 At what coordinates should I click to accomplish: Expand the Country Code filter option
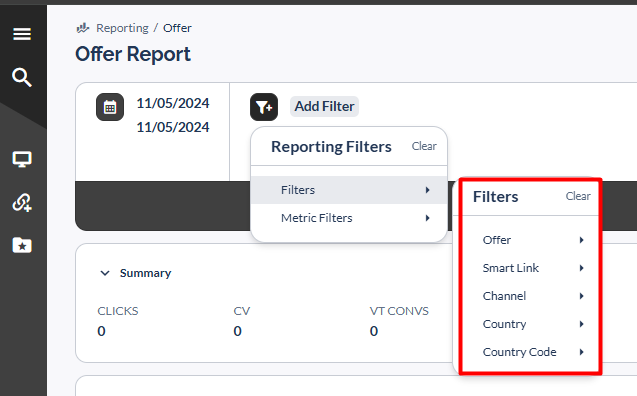click(531, 352)
